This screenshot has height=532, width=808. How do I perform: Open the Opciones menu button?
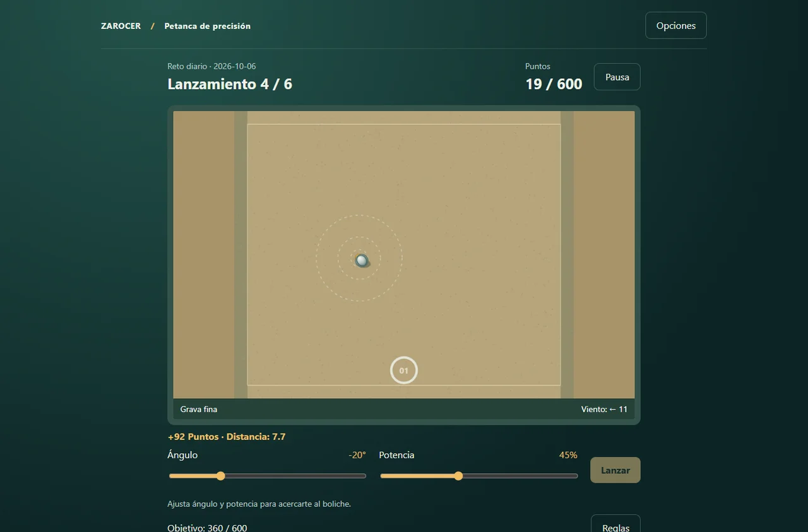pos(675,26)
